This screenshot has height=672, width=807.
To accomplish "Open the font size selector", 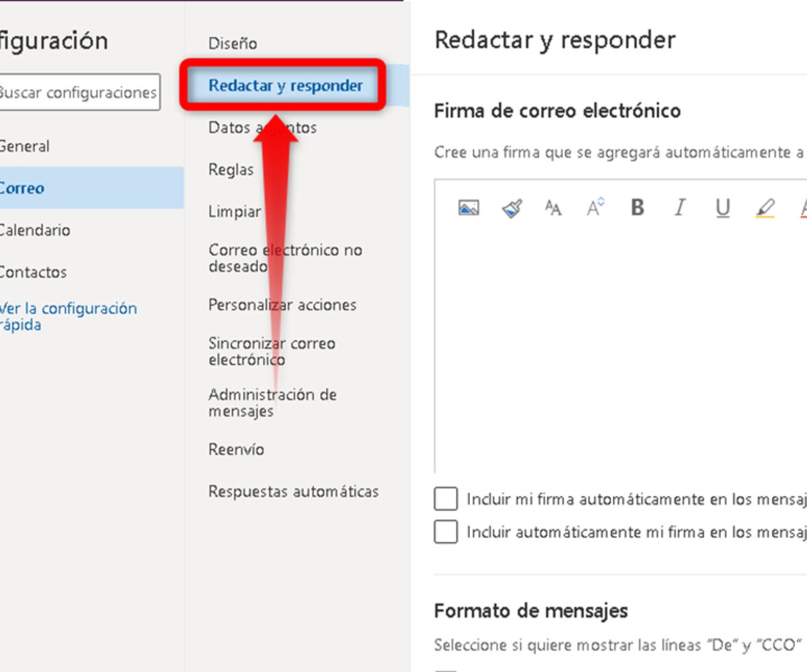I will (x=594, y=208).
